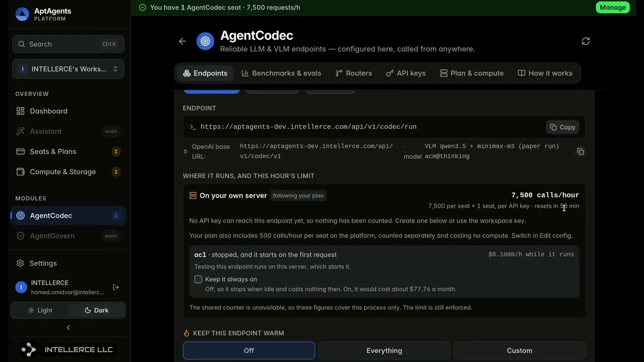Copy the endpoint URL with Copy button

pos(562,127)
